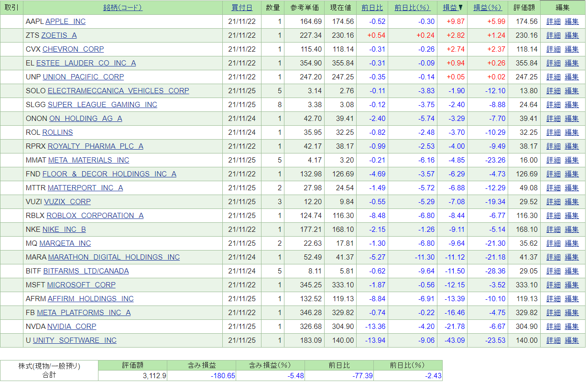
Task: Open ELECTRAMECCANICA VEHICLES CORP link
Action: 119,91
